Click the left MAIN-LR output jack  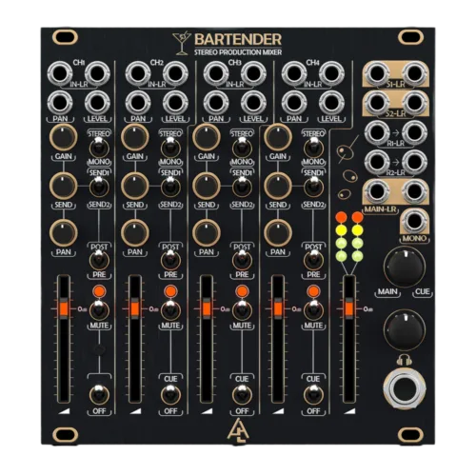coord(377,191)
